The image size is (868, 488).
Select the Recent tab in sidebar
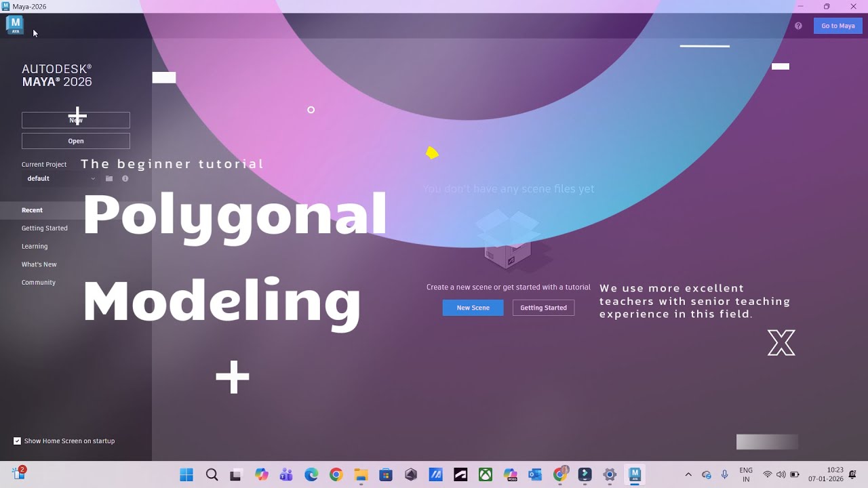[76, 210]
